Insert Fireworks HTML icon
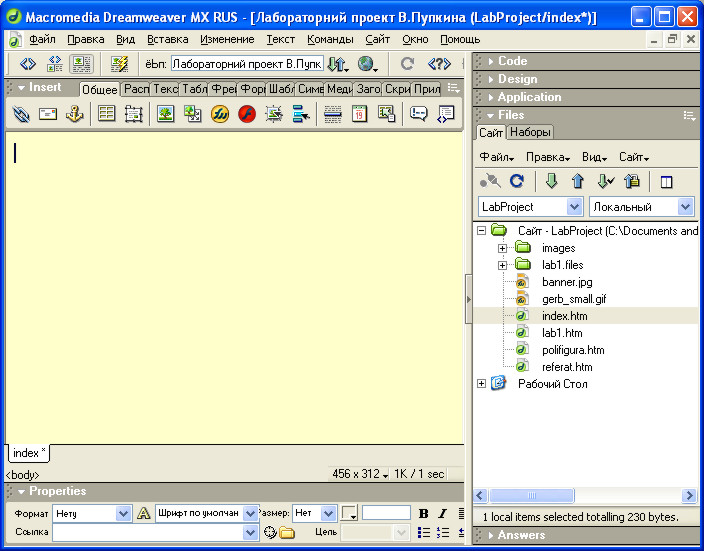The height and width of the screenshot is (551, 704). [x=220, y=114]
